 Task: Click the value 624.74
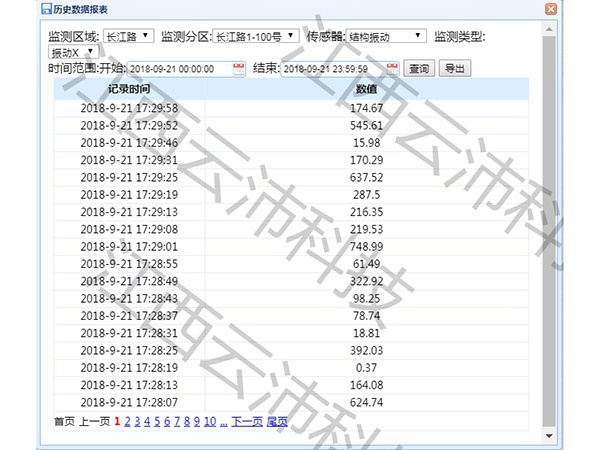coord(367,402)
